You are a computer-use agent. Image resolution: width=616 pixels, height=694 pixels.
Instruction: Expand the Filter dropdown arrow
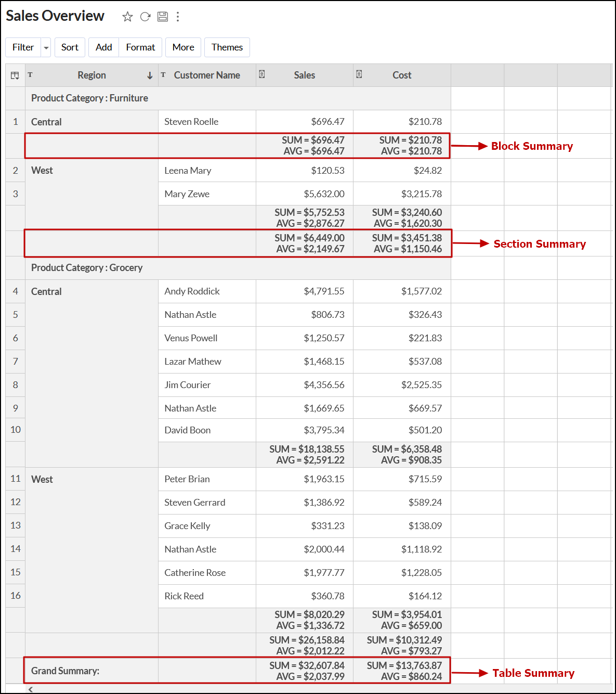(46, 47)
